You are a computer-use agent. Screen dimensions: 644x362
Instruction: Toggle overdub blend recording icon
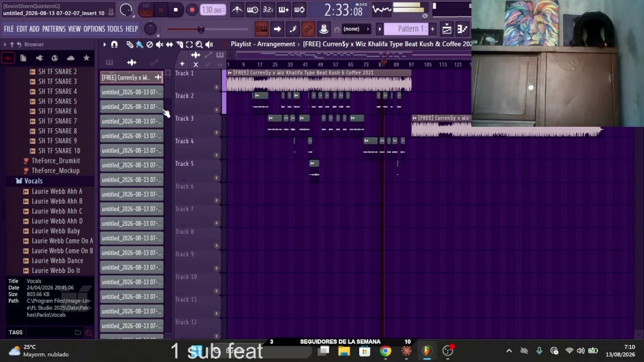(284, 10)
